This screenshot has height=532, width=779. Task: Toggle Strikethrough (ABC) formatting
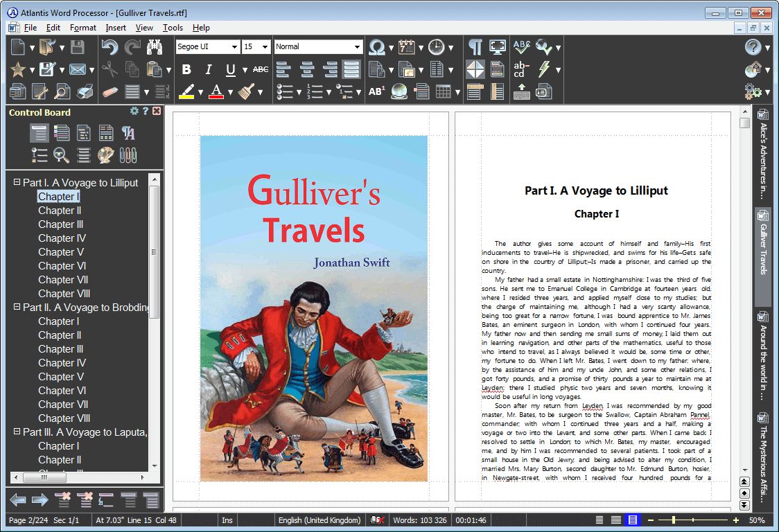(261, 69)
